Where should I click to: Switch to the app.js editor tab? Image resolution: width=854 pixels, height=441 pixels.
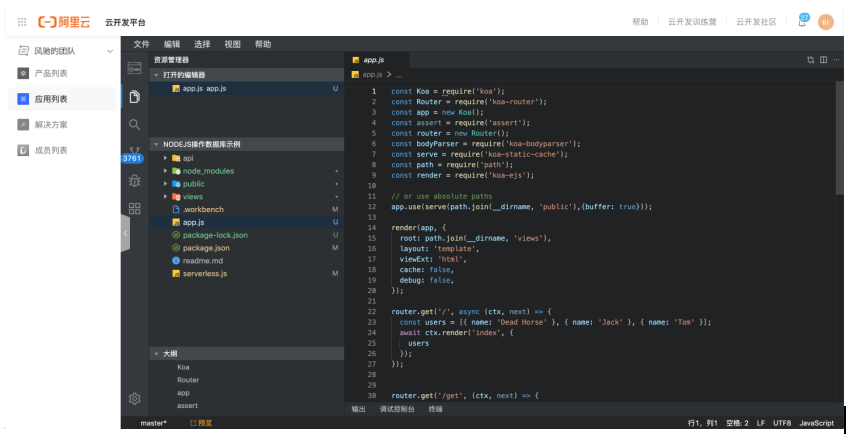coord(376,60)
